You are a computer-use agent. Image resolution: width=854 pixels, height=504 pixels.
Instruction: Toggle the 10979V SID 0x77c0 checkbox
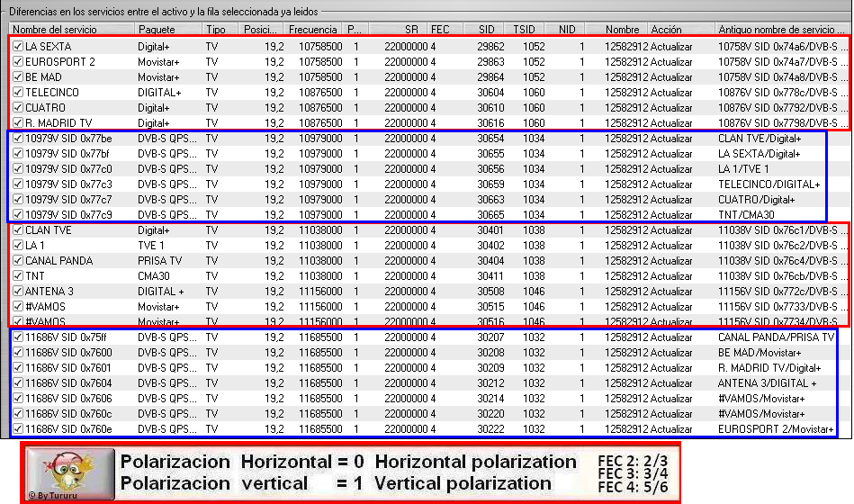tap(18, 169)
